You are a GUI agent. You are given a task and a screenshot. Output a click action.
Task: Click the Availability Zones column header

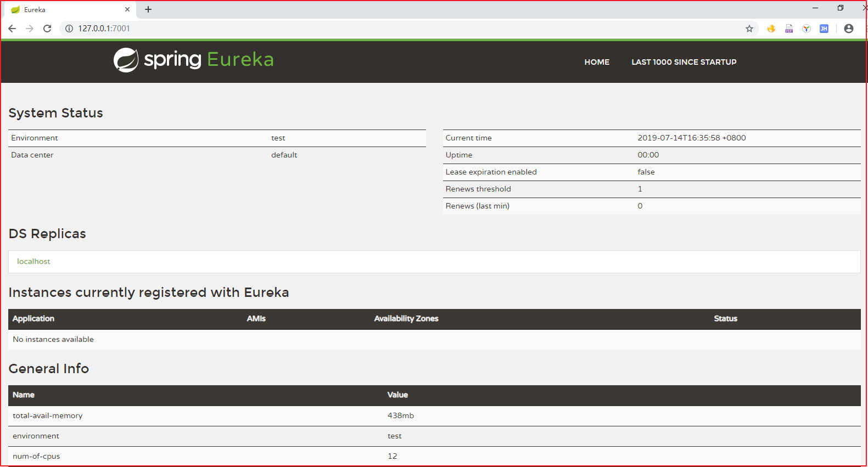click(x=406, y=318)
